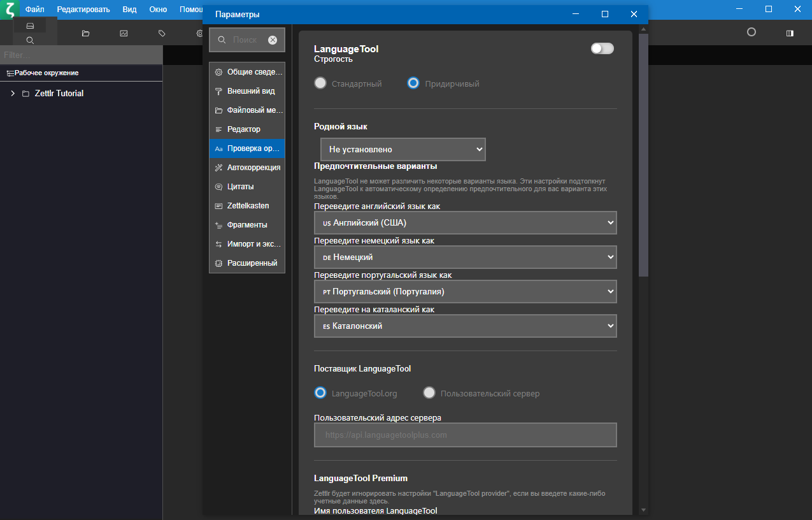Switch to Zettelkasten settings tab
The width and height of the screenshot is (812, 520).
click(247, 206)
